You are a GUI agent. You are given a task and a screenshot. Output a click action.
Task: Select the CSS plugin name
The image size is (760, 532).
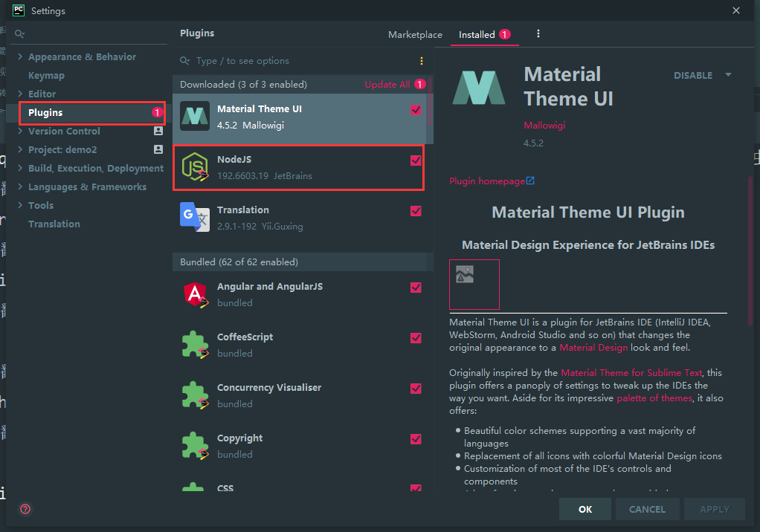point(225,488)
